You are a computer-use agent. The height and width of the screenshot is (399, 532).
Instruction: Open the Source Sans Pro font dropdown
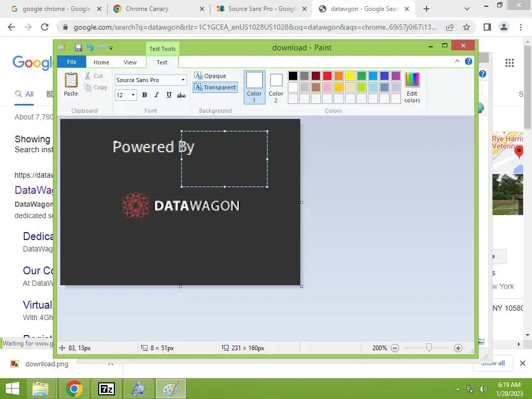point(183,80)
